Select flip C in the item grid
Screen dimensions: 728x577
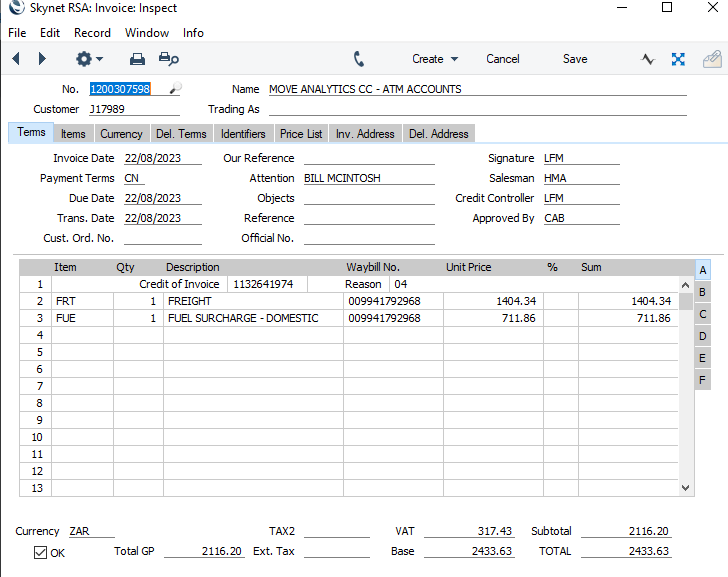coord(702,314)
